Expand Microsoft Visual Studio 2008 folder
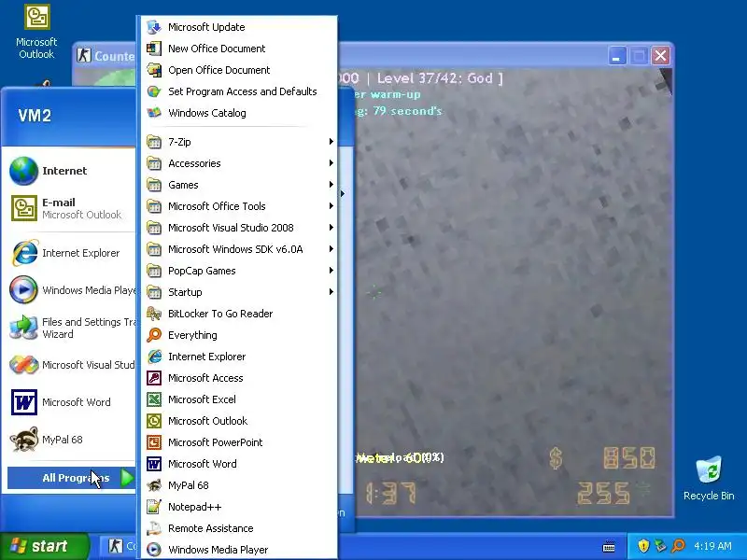This screenshot has width=747, height=560. pos(239,227)
